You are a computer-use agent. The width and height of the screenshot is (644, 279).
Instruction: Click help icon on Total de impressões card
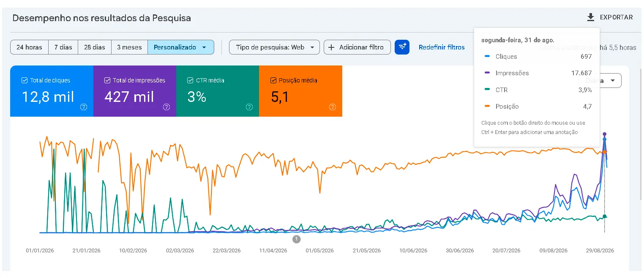click(x=166, y=107)
